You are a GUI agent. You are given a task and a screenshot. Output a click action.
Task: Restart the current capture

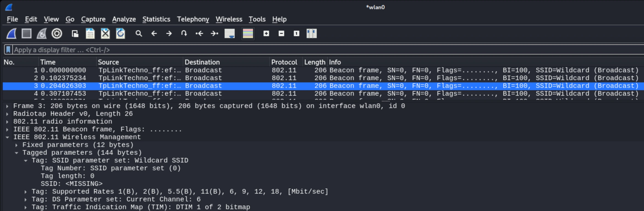pyautogui.click(x=42, y=33)
